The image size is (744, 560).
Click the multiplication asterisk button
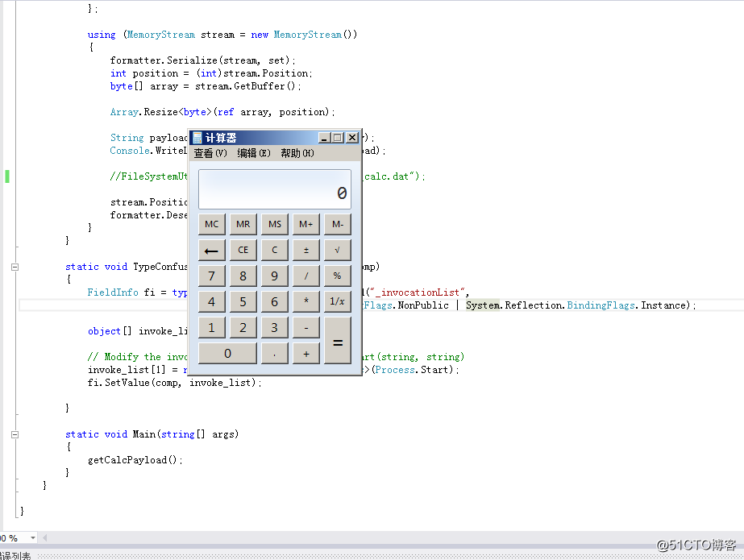tap(306, 301)
